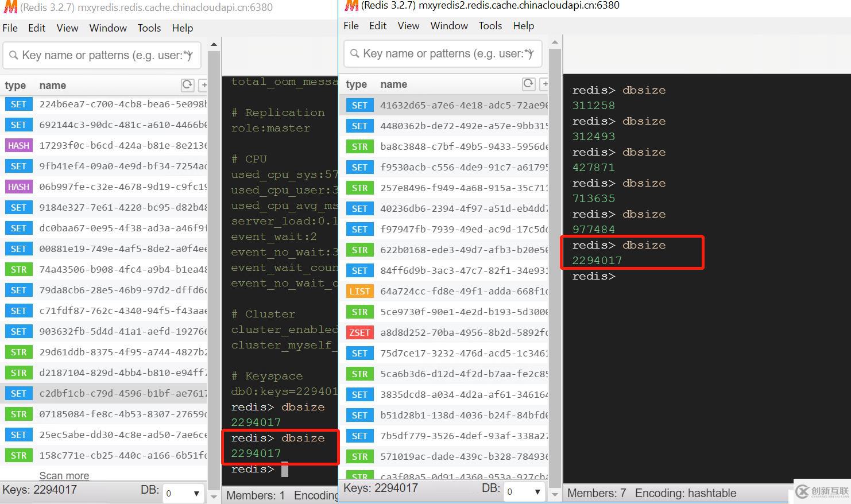Open Window menu in right mxyredis2 window

pos(449,25)
